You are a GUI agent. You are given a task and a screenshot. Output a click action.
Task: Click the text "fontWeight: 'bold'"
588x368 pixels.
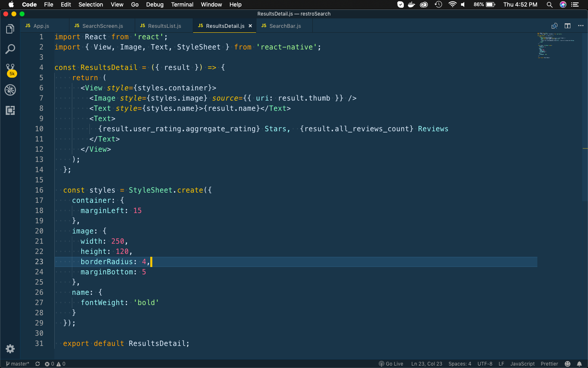pos(120,303)
